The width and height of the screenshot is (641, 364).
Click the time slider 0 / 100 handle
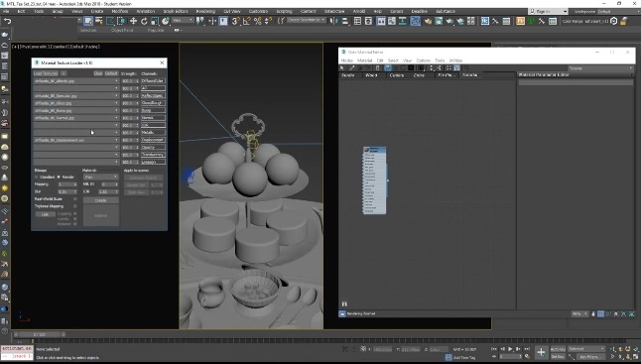point(40,334)
